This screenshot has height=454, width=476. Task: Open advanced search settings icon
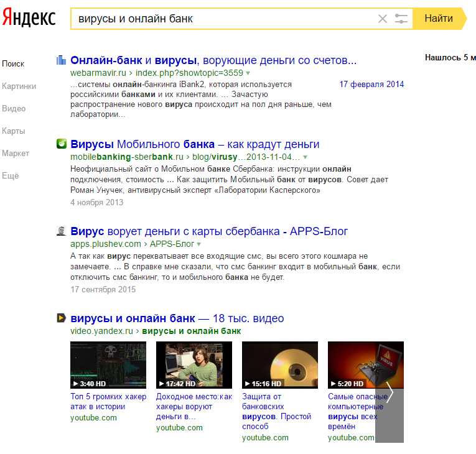(x=401, y=19)
